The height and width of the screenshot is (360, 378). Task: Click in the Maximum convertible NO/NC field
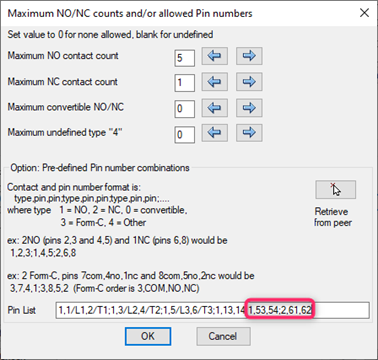185,109
